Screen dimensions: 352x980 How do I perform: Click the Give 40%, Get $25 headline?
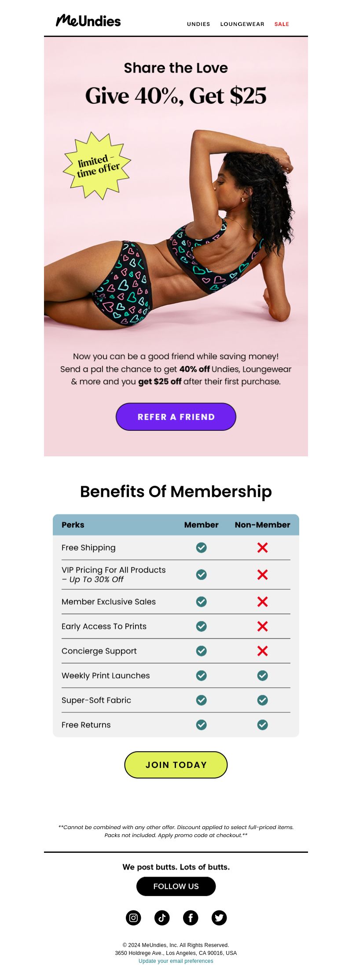pos(176,95)
